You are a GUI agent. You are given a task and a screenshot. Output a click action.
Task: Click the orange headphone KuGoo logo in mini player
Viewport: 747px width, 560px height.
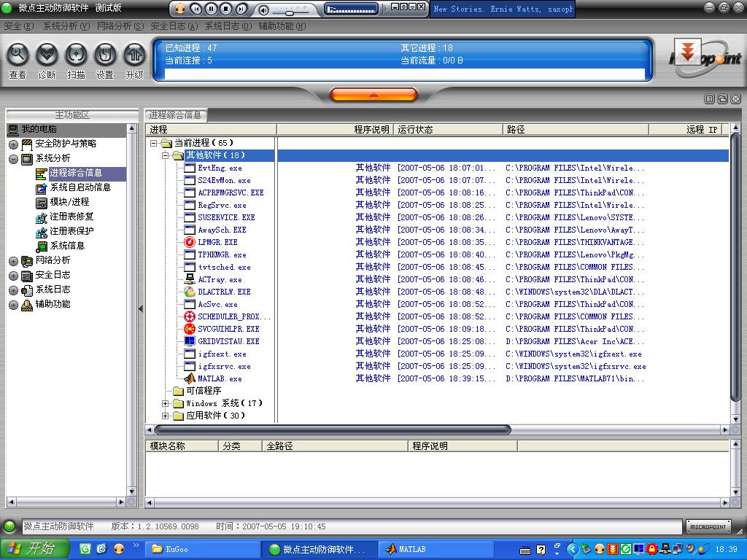coord(180,9)
